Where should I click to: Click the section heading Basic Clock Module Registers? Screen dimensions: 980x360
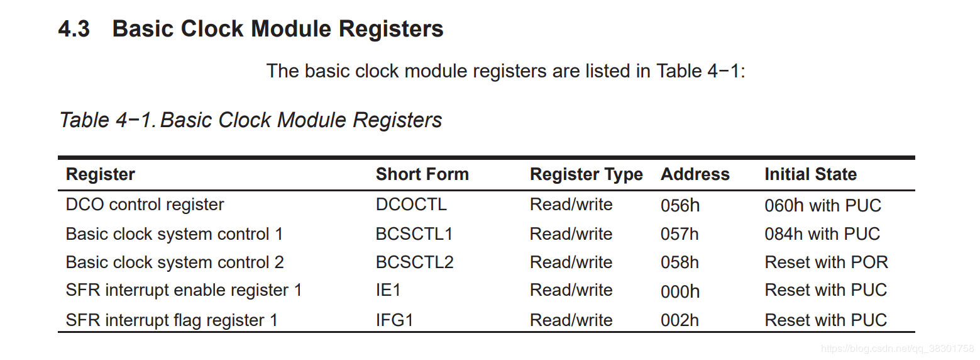pos(277,29)
